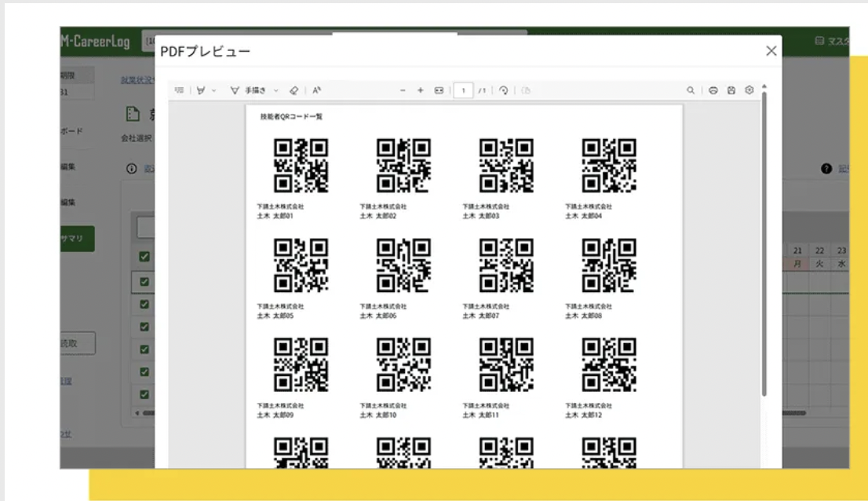The image size is (868, 501).
Task: Click the scroll-up arrow above the PDF scrollbar
Action: pyautogui.click(x=764, y=87)
